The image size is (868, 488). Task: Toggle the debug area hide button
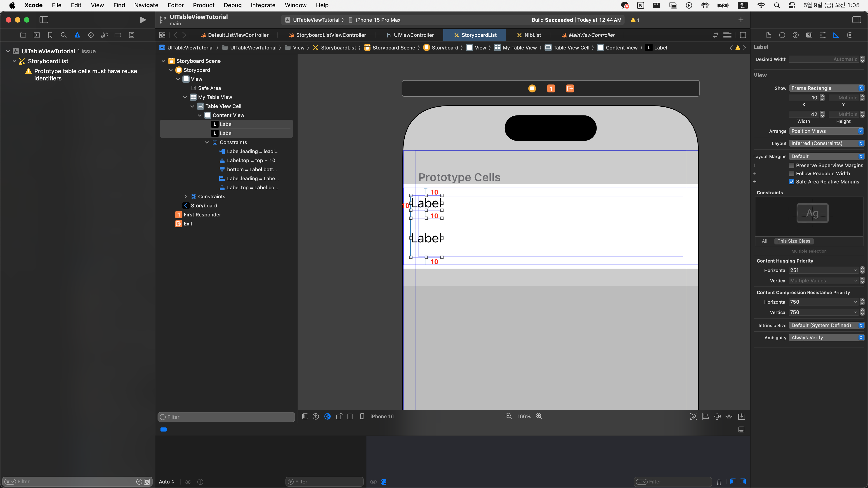[x=741, y=429]
